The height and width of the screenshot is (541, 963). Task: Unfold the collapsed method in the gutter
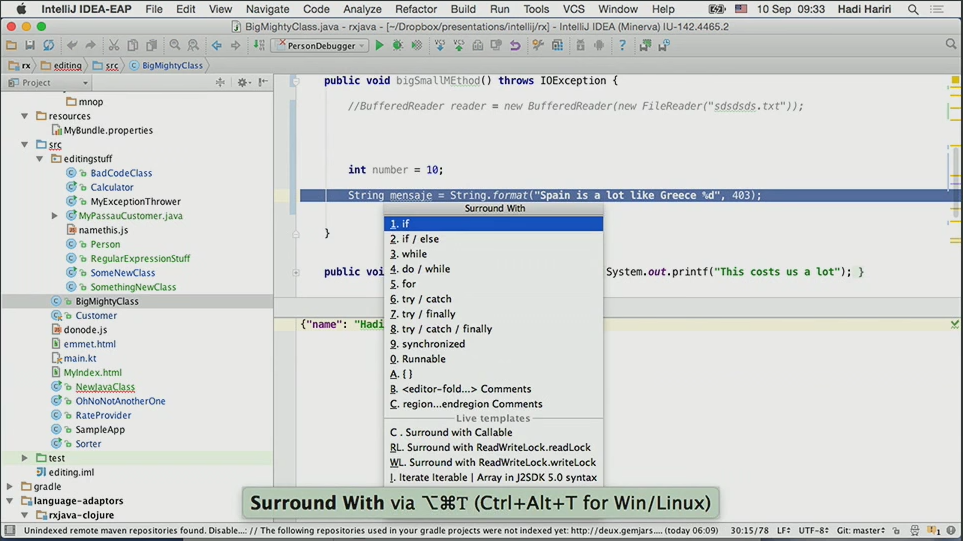pos(295,272)
